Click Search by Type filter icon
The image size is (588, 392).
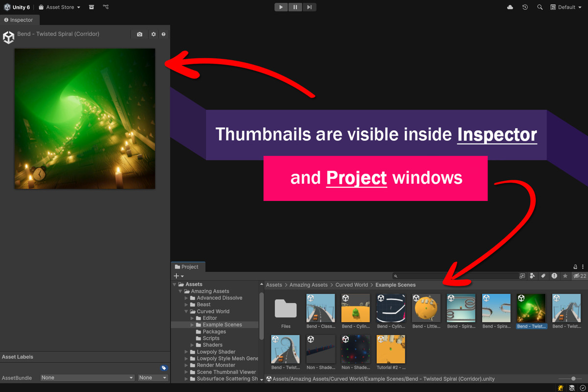(x=533, y=276)
